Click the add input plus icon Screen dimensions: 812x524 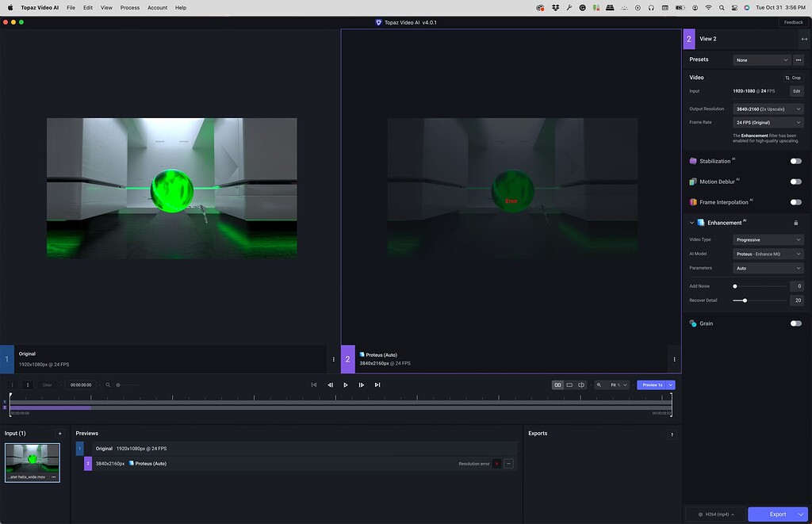(59, 434)
